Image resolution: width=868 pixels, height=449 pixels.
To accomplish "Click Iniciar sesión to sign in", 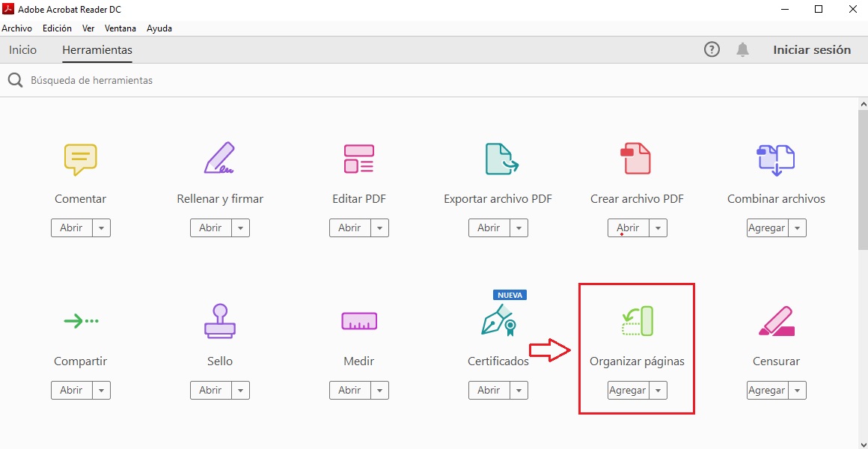I will [812, 50].
